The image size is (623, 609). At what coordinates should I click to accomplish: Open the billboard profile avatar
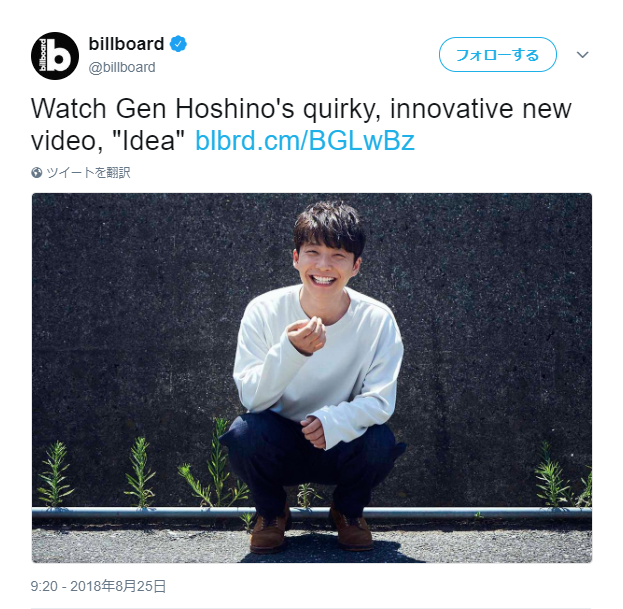(55, 56)
